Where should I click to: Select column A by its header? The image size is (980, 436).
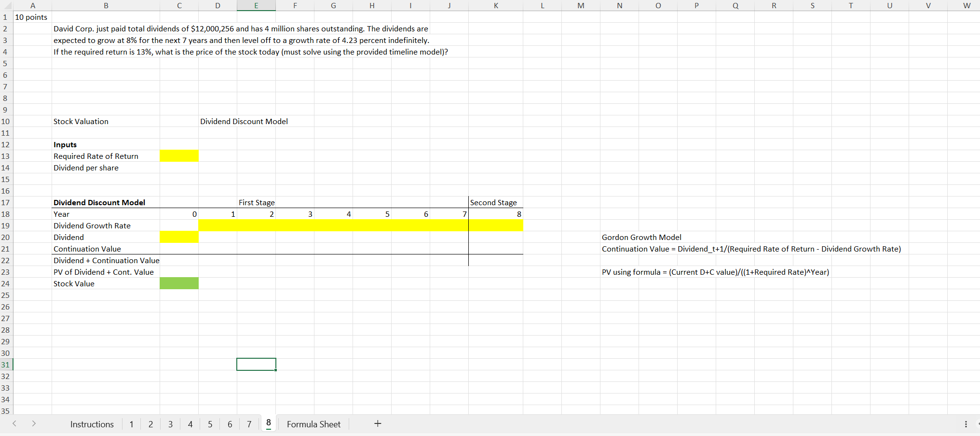pyautogui.click(x=33, y=5)
